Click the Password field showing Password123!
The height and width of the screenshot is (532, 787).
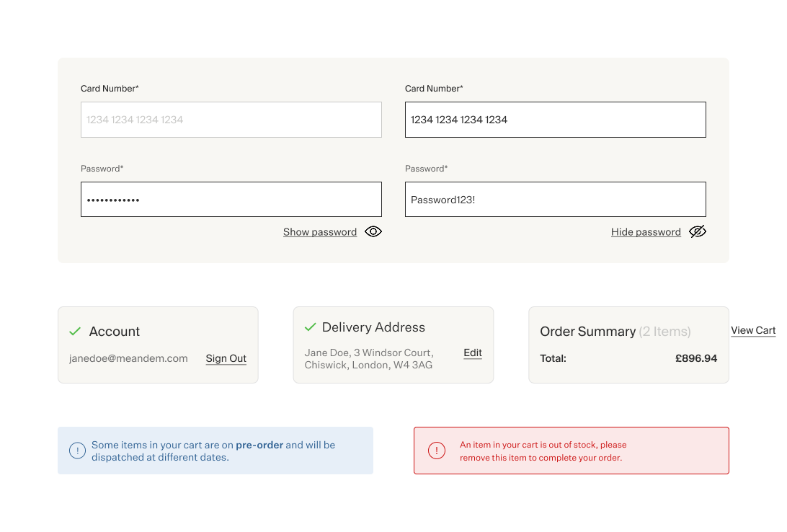(x=555, y=200)
